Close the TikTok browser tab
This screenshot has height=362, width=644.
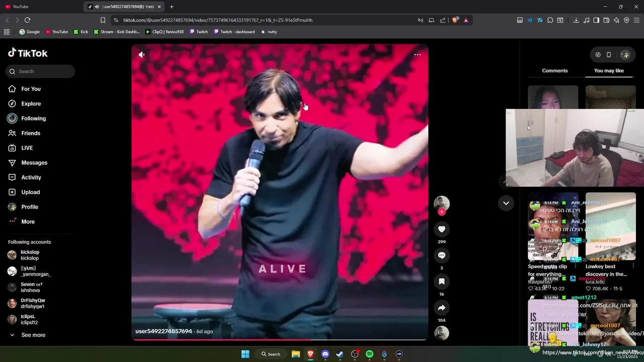click(159, 7)
